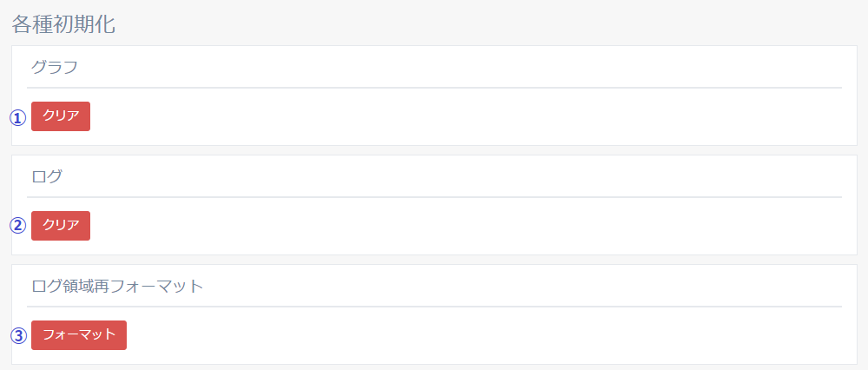The height and width of the screenshot is (370, 868).
Task: Click the circled number ① marker
Action: point(18,117)
